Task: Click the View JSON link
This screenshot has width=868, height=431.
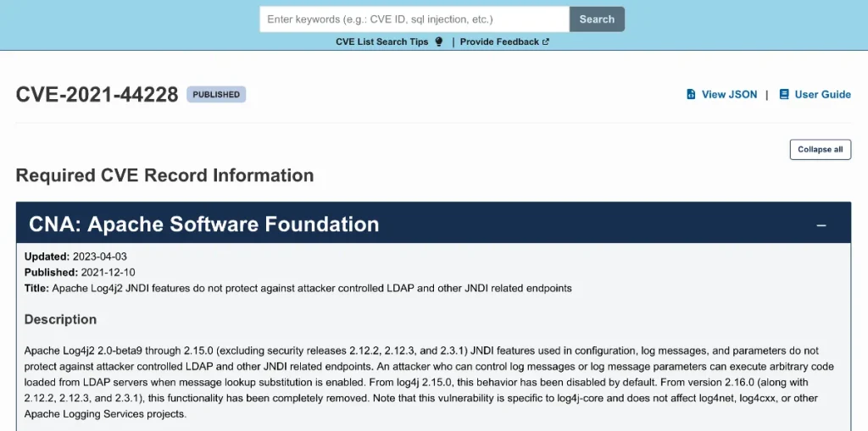Action: (x=729, y=95)
